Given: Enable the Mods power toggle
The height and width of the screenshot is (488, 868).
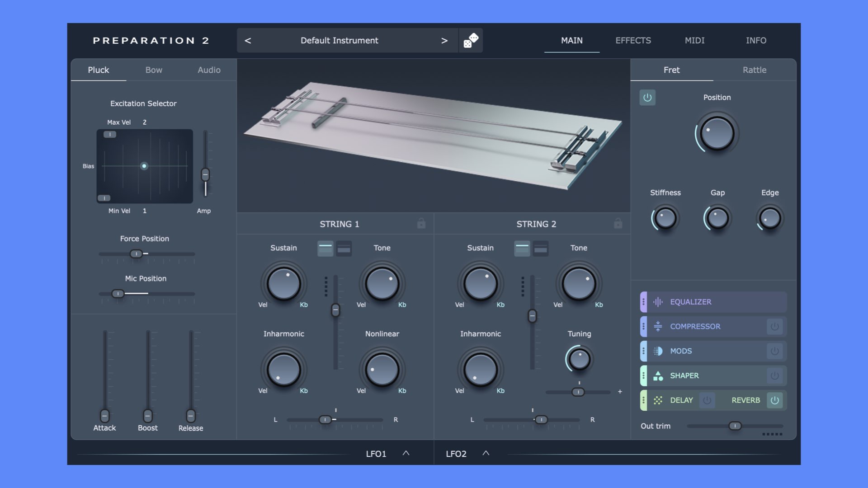Looking at the screenshot, I should pos(774,351).
